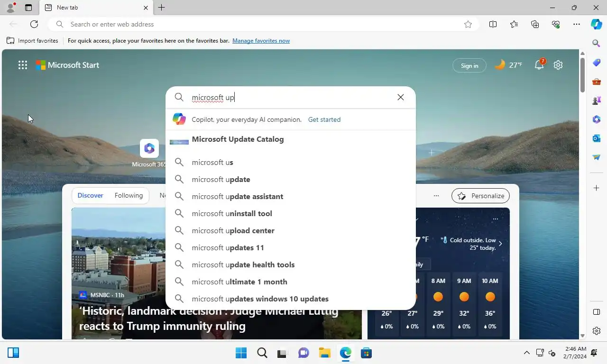
Task: Open the Favorites hub icon
Action: (x=514, y=24)
